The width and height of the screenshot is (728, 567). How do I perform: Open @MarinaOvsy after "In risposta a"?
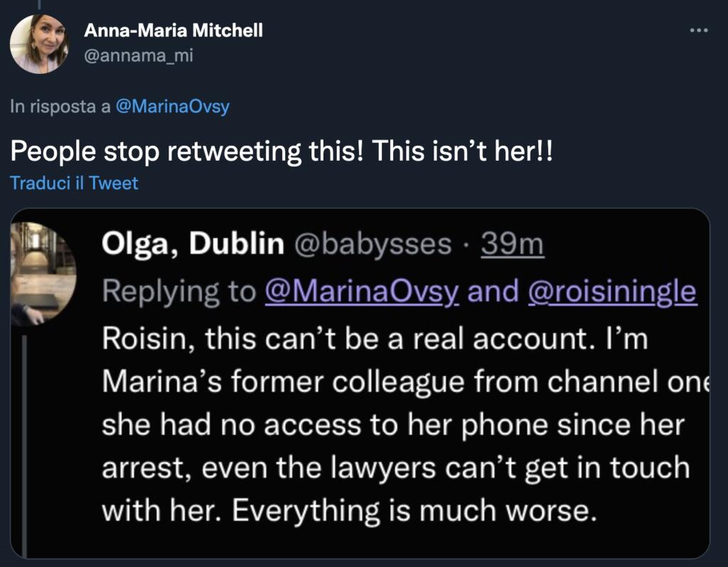pos(173,107)
